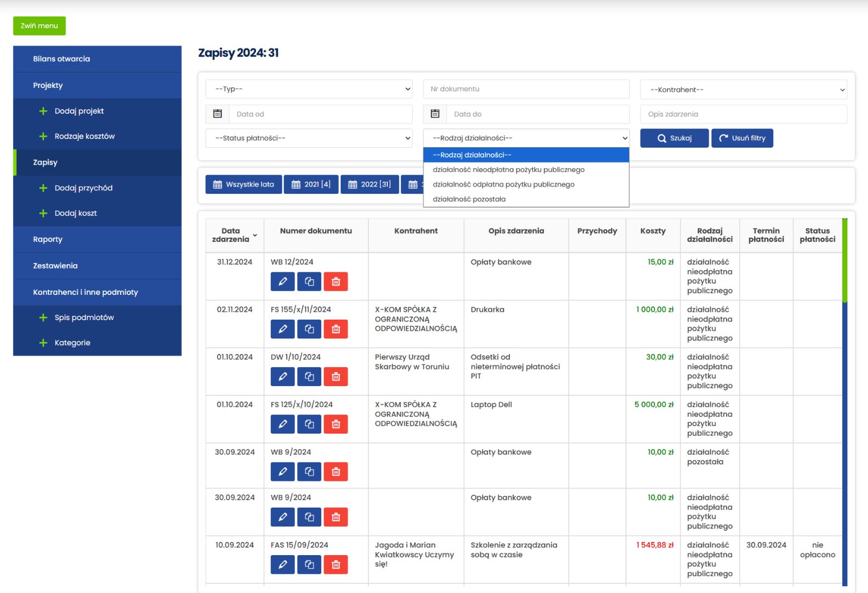
Task: Go to Zestawienia in sidebar
Action: tap(55, 266)
